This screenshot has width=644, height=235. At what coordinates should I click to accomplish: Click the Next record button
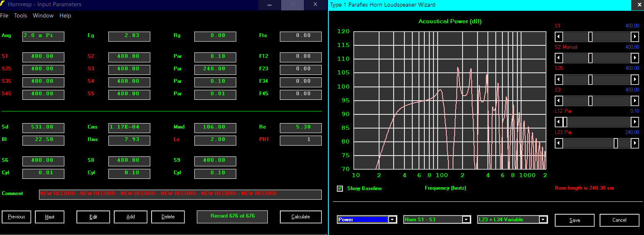tap(49, 217)
